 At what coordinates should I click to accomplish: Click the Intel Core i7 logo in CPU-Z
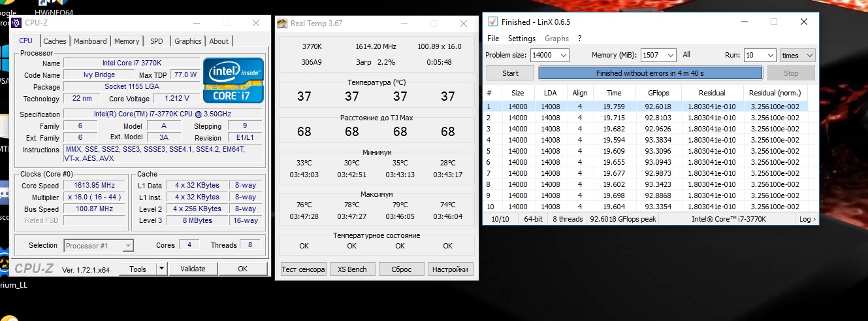pyautogui.click(x=233, y=80)
